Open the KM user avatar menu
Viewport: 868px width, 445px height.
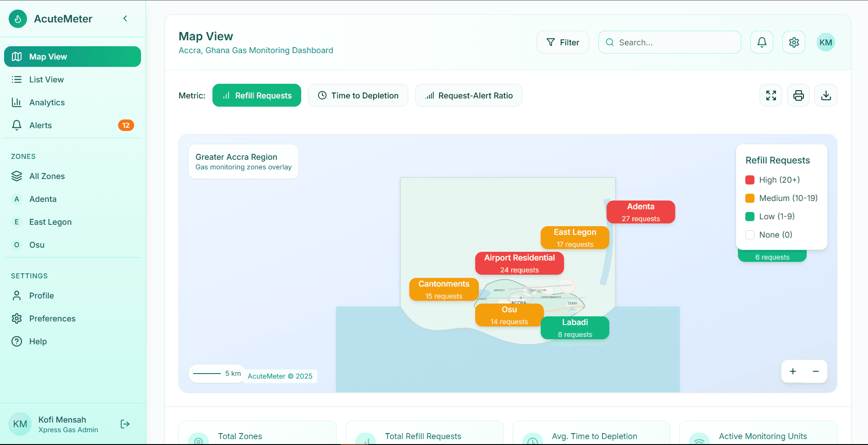click(x=825, y=42)
